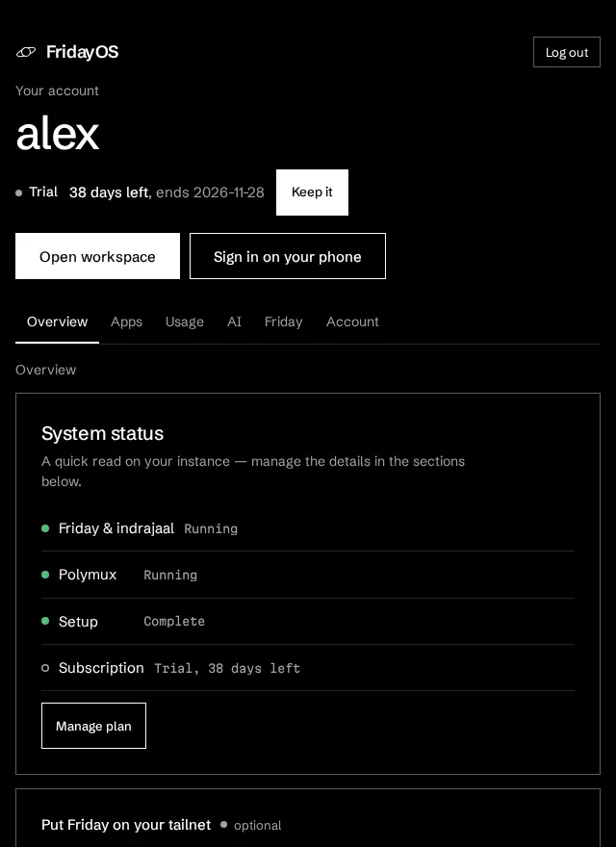Click the 'alex' account name heading
The height and width of the screenshot is (847, 616).
(x=58, y=134)
